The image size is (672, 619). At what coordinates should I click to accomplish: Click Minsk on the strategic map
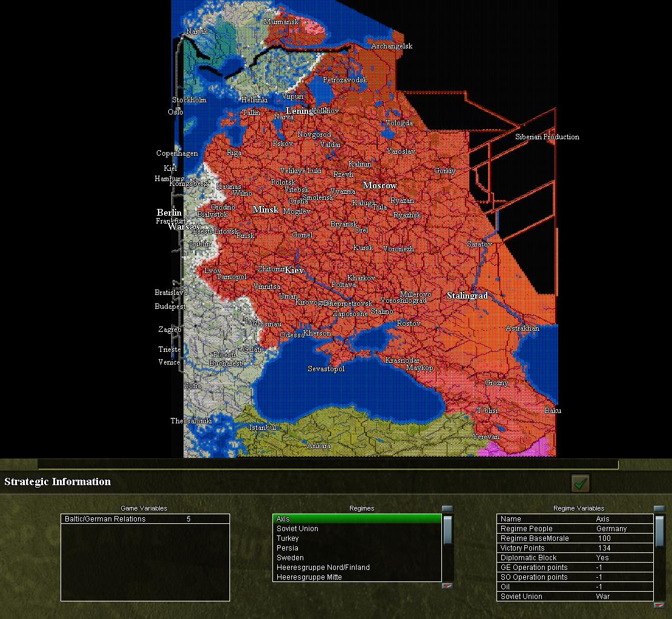pyautogui.click(x=265, y=209)
